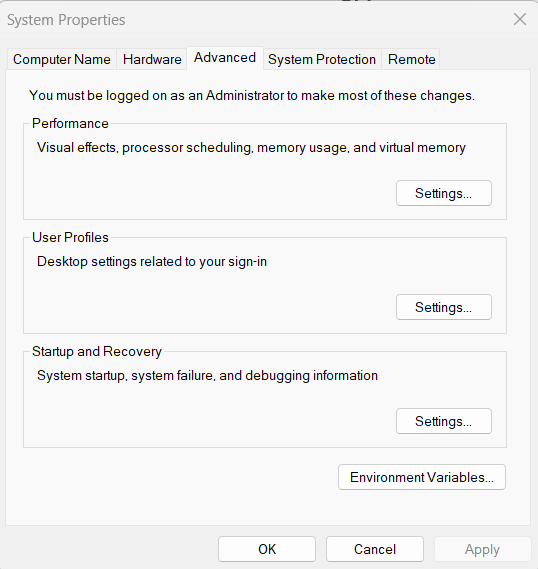The image size is (538, 569).
Task: Click the Performance group label
Action: 70,124
